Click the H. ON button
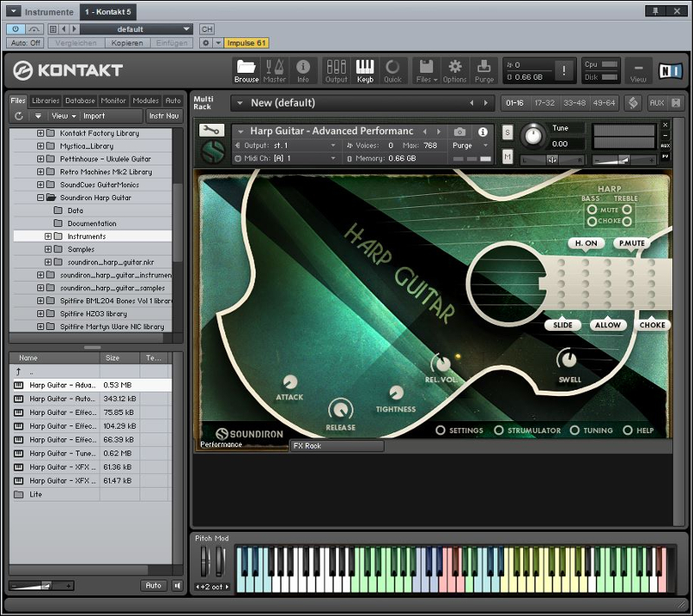The height and width of the screenshot is (616, 693). pyautogui.click(x=586, y=243)
